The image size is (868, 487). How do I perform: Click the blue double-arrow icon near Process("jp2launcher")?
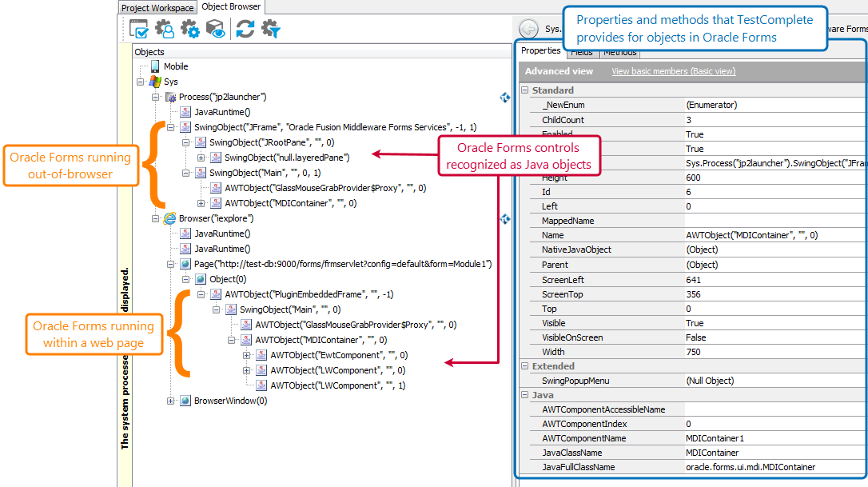click(x=504, y=97)
